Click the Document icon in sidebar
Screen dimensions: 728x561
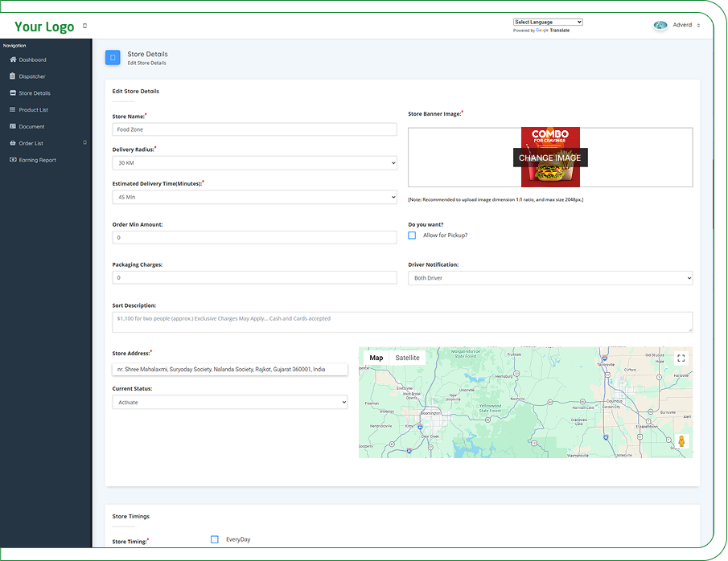tap(13, 126)
